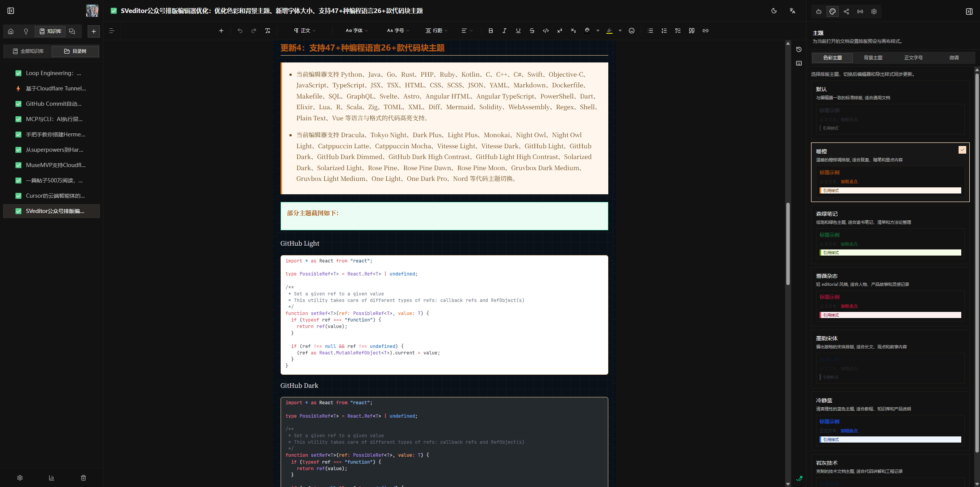Image resolution: width=980 pixels, height=487 pixels.
Task: Toggle checkbox for MCP与CLI document
Action: [18, 119]
